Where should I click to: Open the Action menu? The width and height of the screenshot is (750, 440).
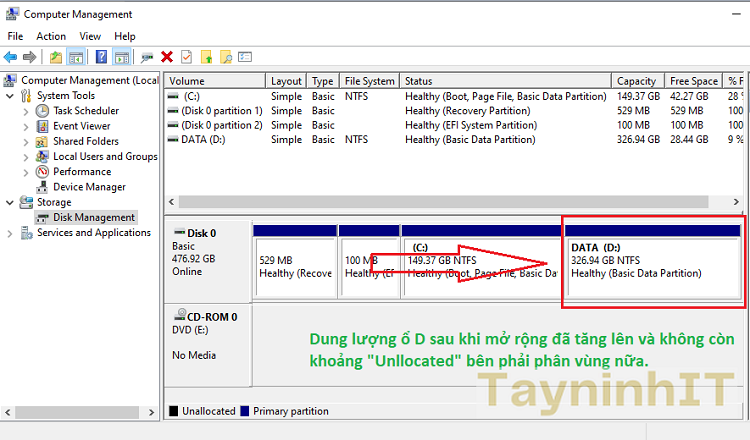pyautogui.click(x=51, y=36)
